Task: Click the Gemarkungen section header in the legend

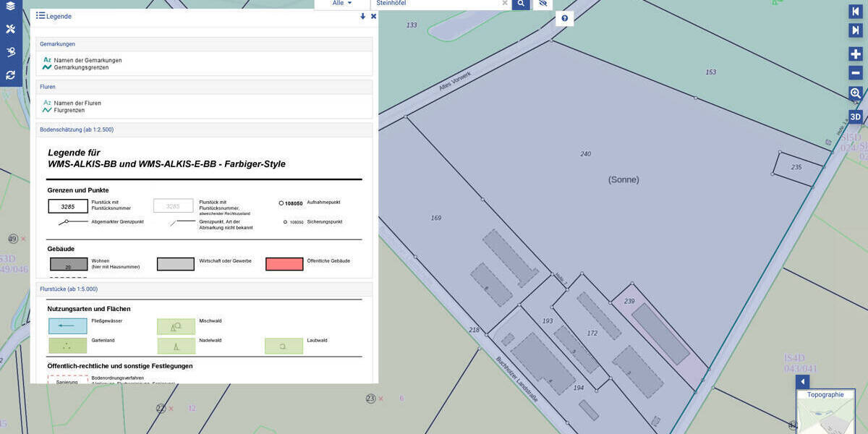Action: coord(204,44)
